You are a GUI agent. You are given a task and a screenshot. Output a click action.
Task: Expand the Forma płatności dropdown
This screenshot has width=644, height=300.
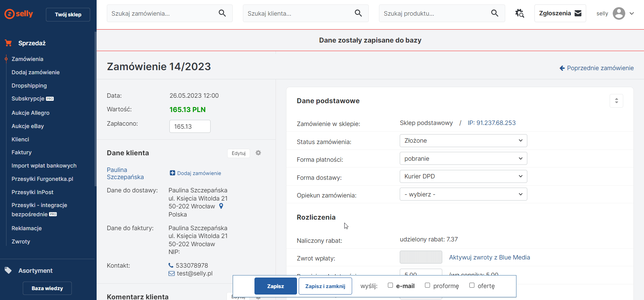pyautogui.click(x=463, y=159)
